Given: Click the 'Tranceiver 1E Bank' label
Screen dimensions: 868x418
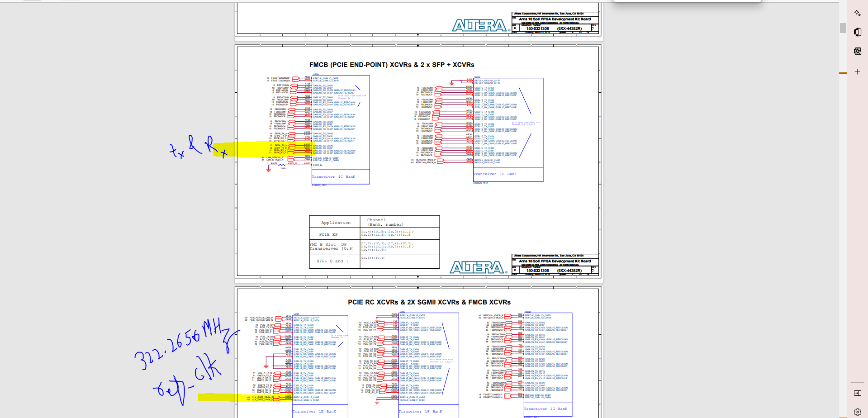Looking at the screenshot, I should [x=314, y=412].
